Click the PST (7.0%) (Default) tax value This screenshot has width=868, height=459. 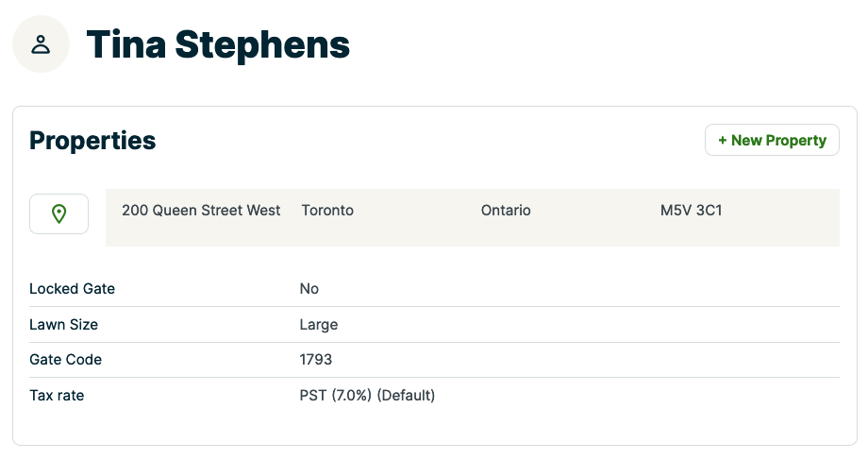point(367,396)
